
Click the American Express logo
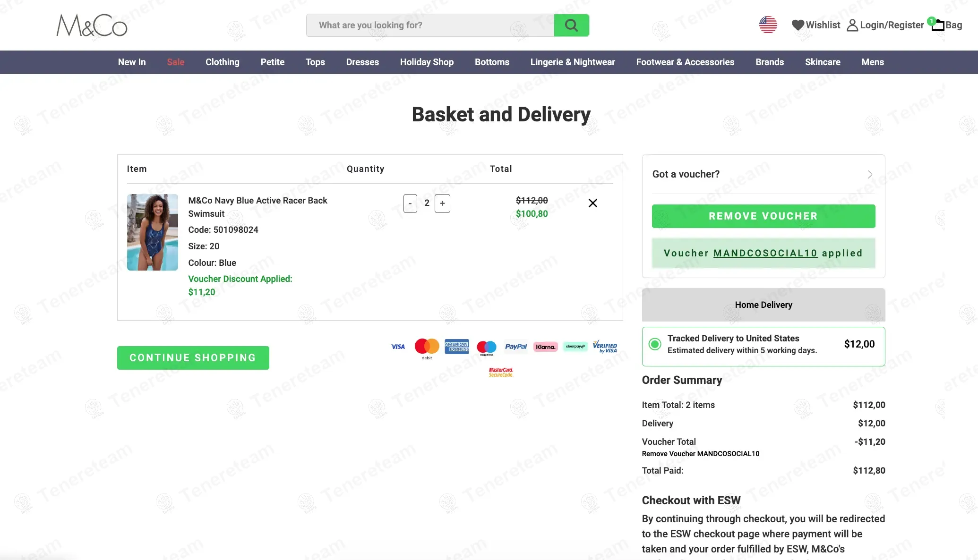tap(457, 346)
